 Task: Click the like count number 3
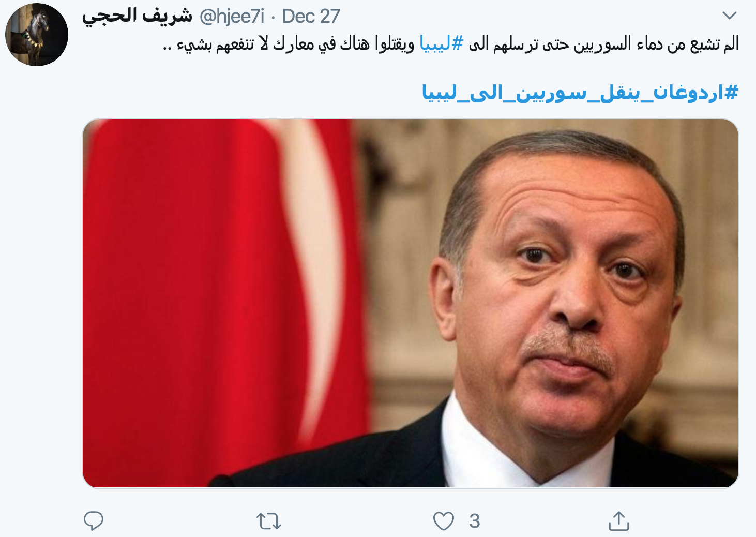(475, 521)
